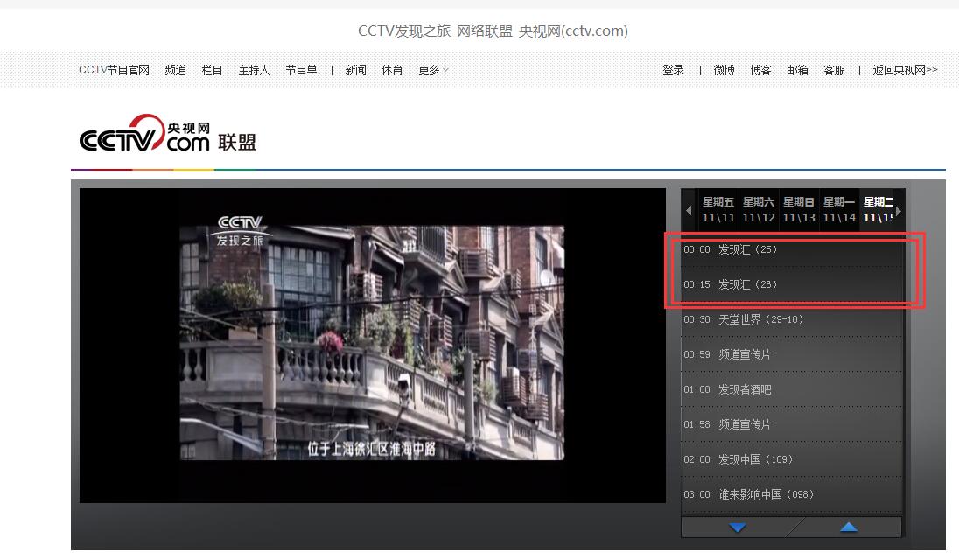Open the 体育 section
This screenshot has height=560, width=959.
[x=392, y=70]
